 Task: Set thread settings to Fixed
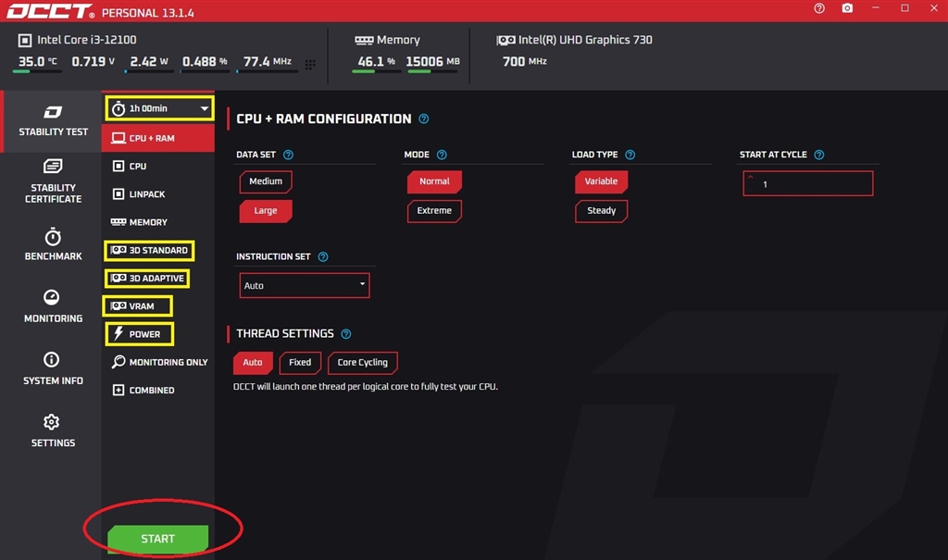pos(300,363)
